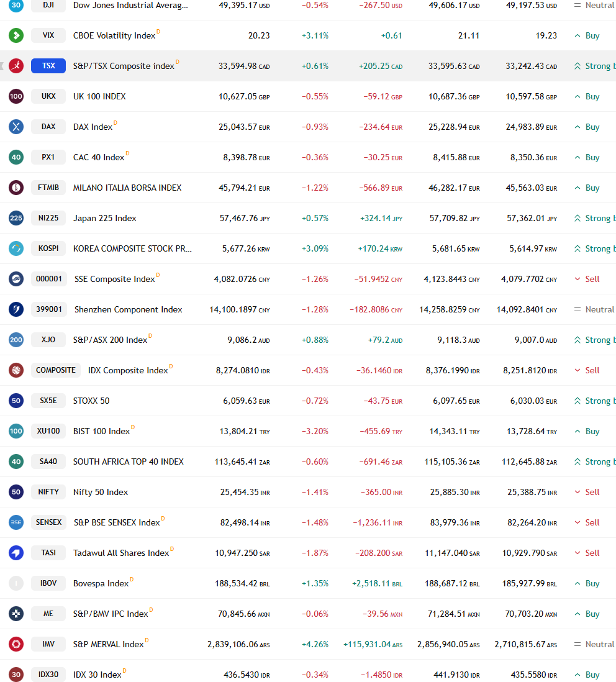Click the BSE SENSEX logo icon
The width and height of the screenshot is (616, 682).
(x=16, y=523)
